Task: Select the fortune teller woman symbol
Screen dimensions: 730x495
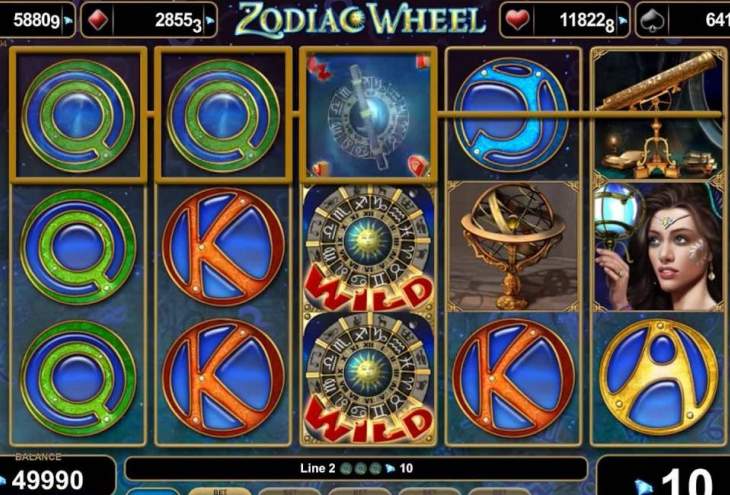Action: [x=657, y=246]
